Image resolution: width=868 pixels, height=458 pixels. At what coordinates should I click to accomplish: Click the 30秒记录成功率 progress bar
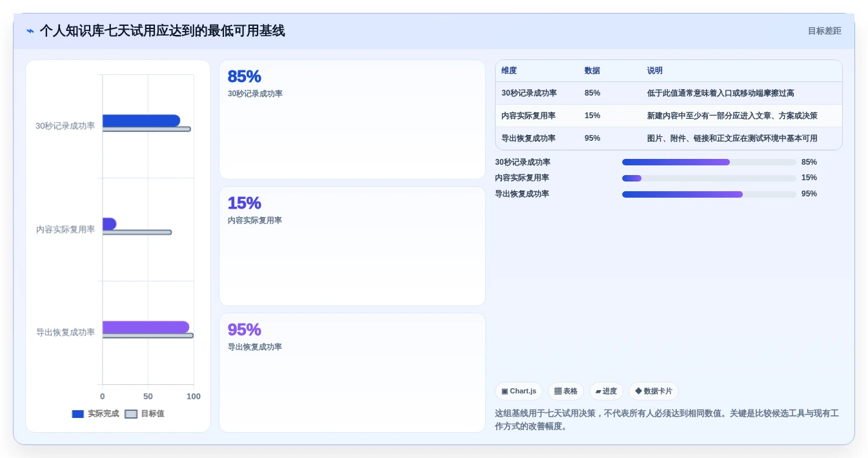coord(709,162)
